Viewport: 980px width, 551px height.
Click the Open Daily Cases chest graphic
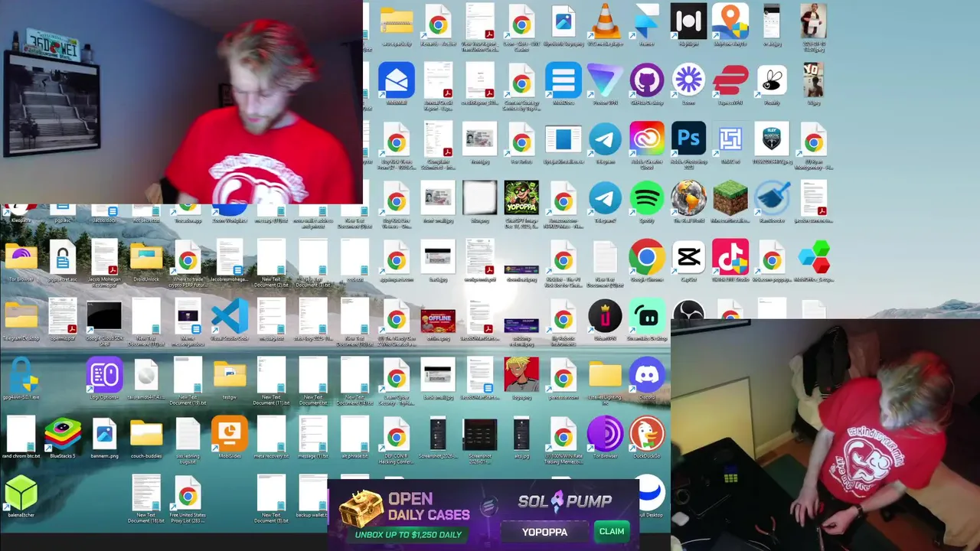[361, 508]
